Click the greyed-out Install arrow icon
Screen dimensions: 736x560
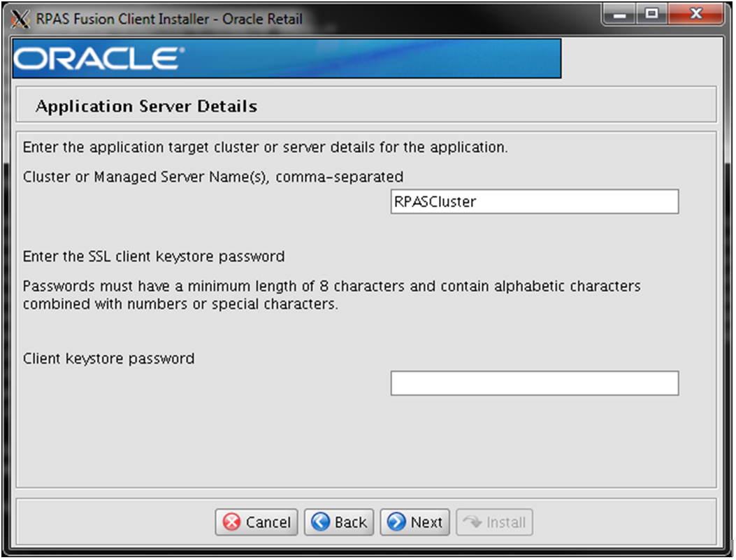471,523
